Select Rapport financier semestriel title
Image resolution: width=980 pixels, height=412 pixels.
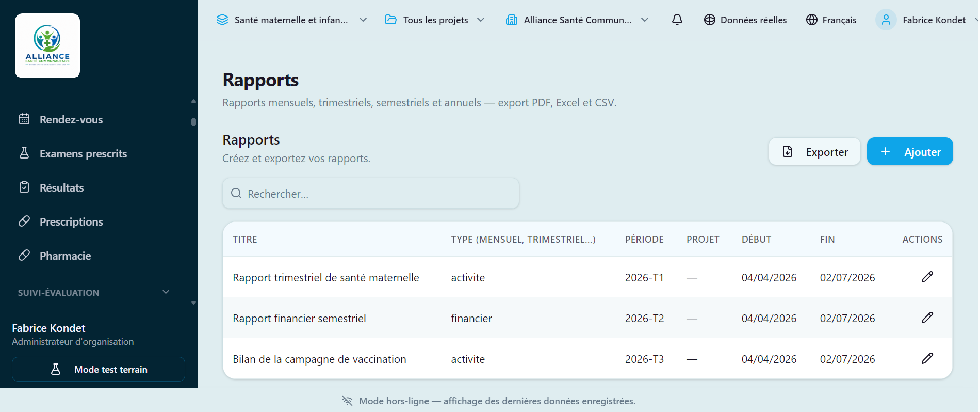[x=299, y=318]
